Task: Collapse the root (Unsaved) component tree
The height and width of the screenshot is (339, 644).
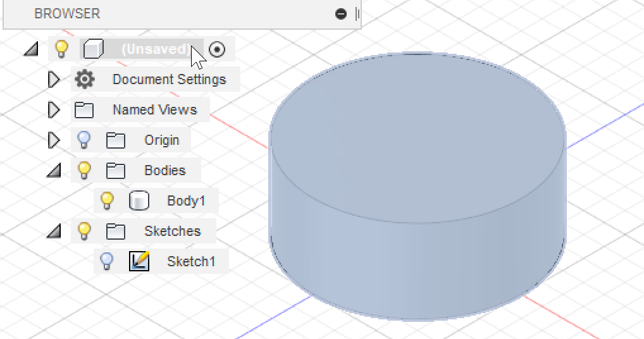Action: coord(31,49)
